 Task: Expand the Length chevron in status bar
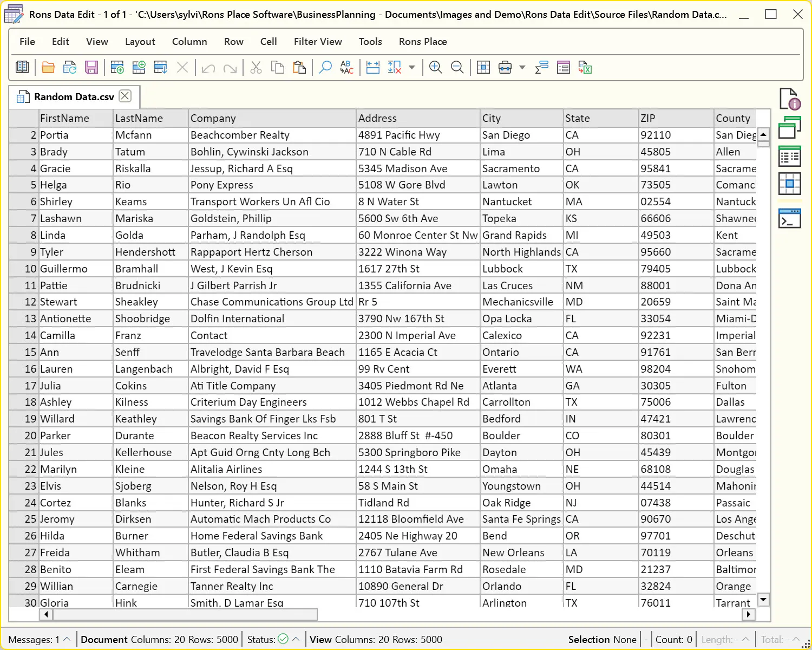click(746, 639)
